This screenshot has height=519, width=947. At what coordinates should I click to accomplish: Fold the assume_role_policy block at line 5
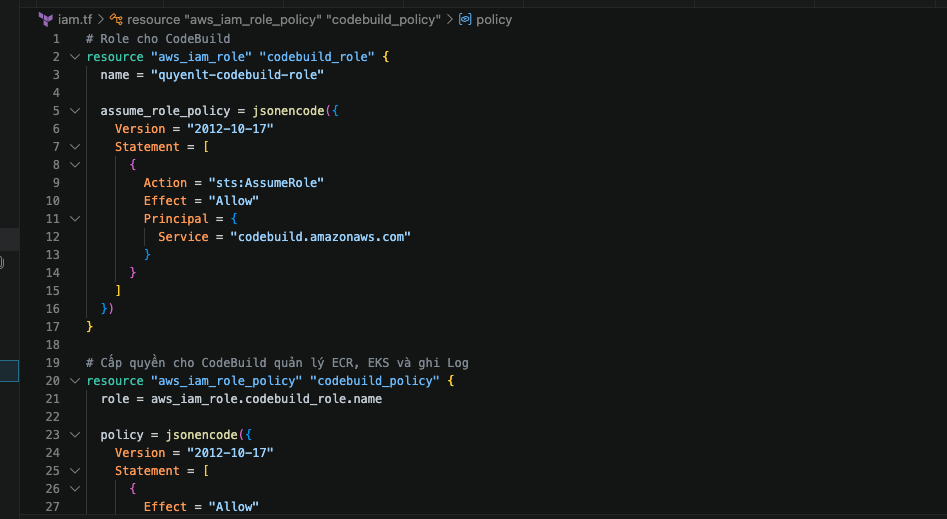coord(75,111)
